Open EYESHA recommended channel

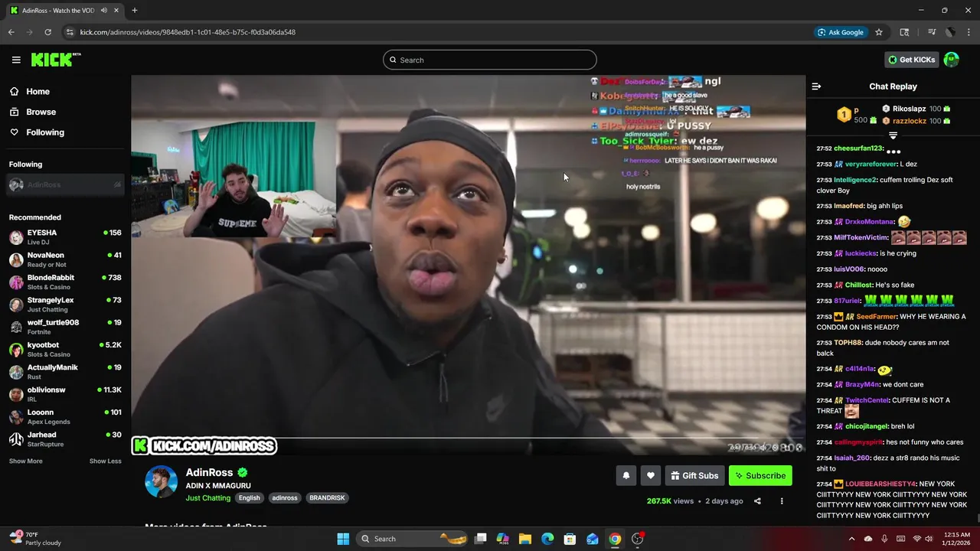pos(65,236)
